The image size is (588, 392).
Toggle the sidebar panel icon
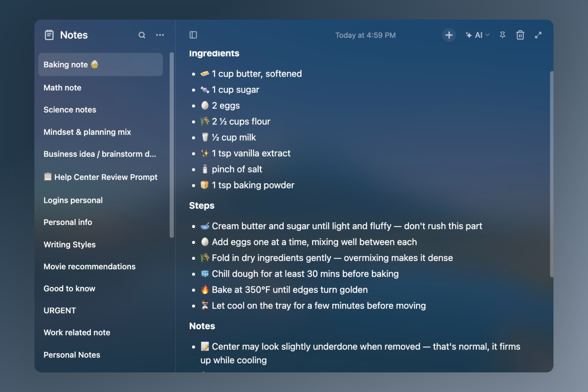pyautogui.click(x=193, y=35)
